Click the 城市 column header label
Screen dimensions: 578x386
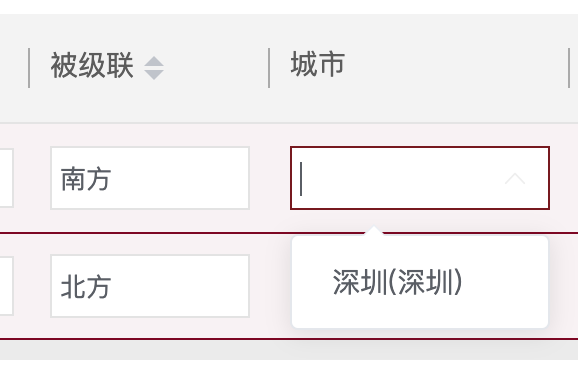tap(318, 65)
